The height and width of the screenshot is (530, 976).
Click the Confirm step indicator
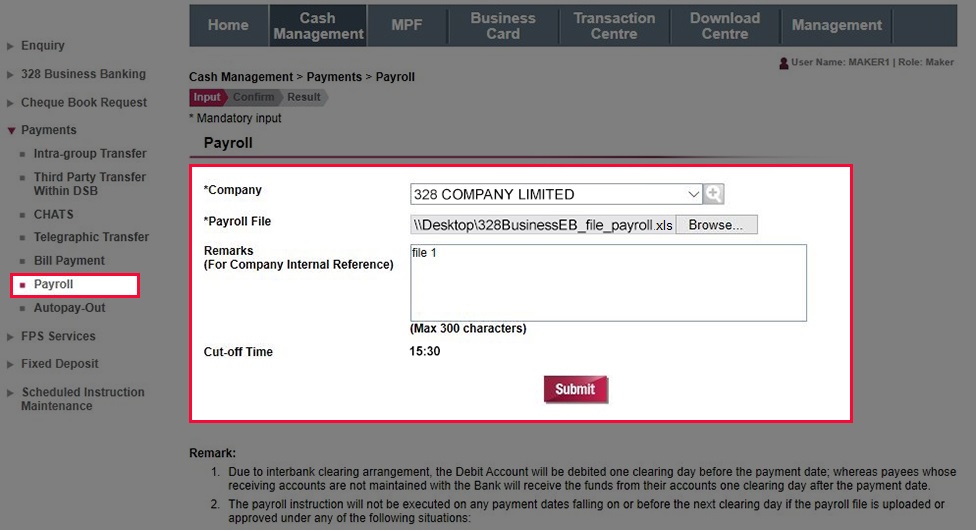[253, 97]
